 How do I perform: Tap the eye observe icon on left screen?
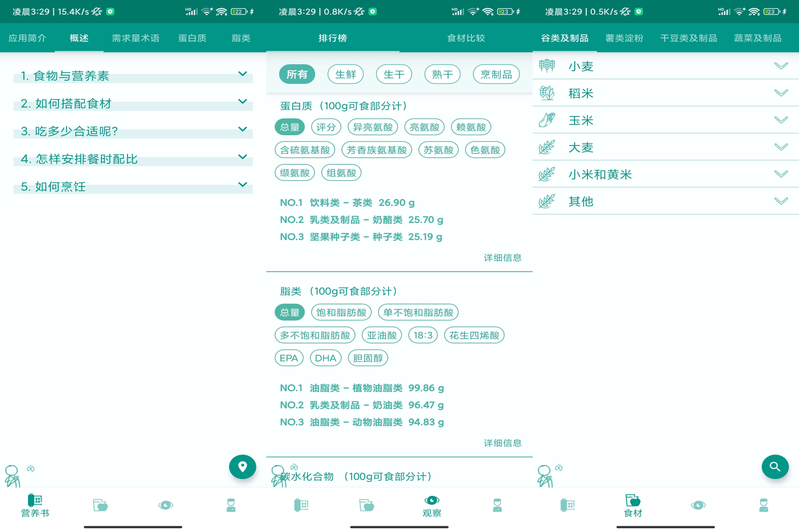[x=166, y=505]
